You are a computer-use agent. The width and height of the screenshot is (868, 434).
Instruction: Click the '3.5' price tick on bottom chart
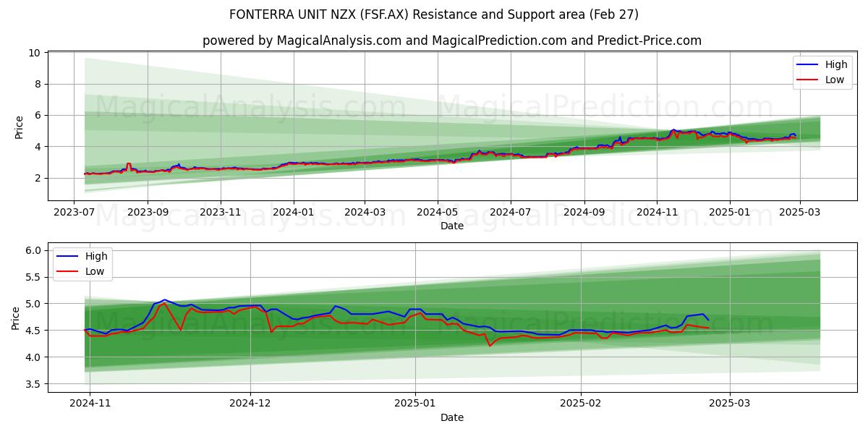pos(33,384)
